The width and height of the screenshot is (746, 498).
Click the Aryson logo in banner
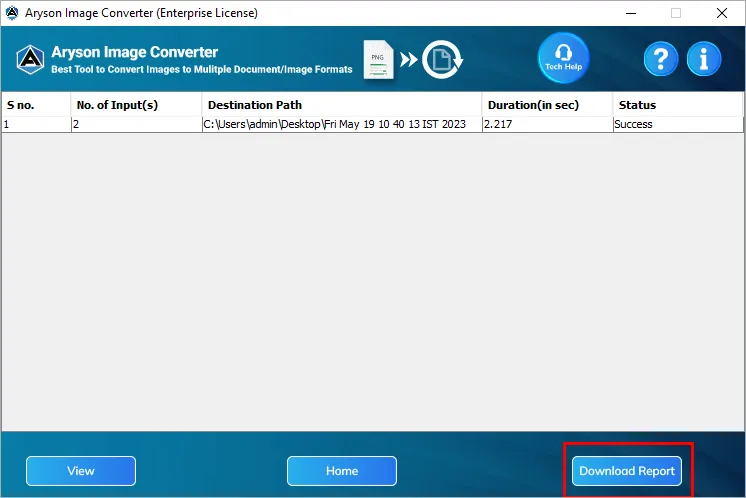coord(30,59)
